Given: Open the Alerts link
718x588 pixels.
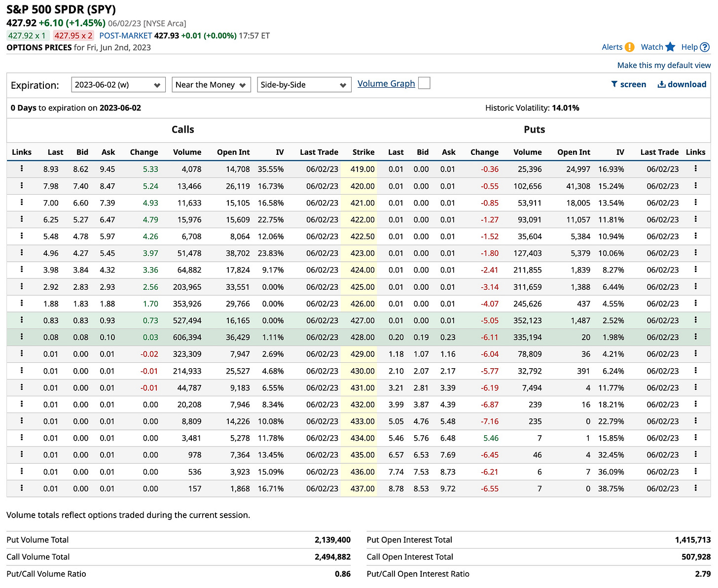Looking at the screenshot, I should pyautogui.click(x=612, y=47).
